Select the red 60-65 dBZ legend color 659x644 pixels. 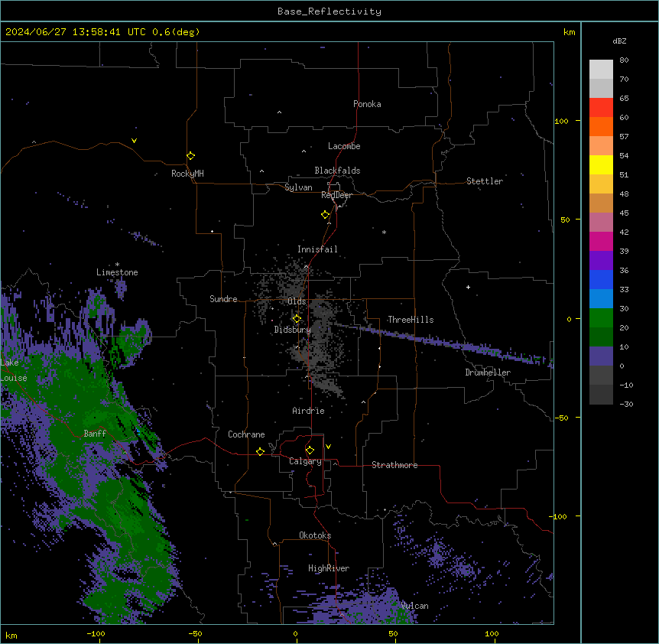(x=601, y=108)
